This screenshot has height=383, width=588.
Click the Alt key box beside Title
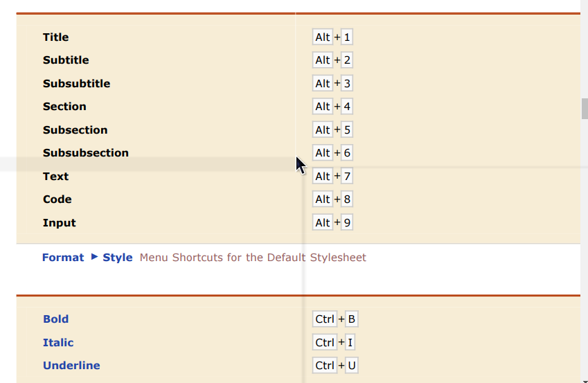(323, 37)
